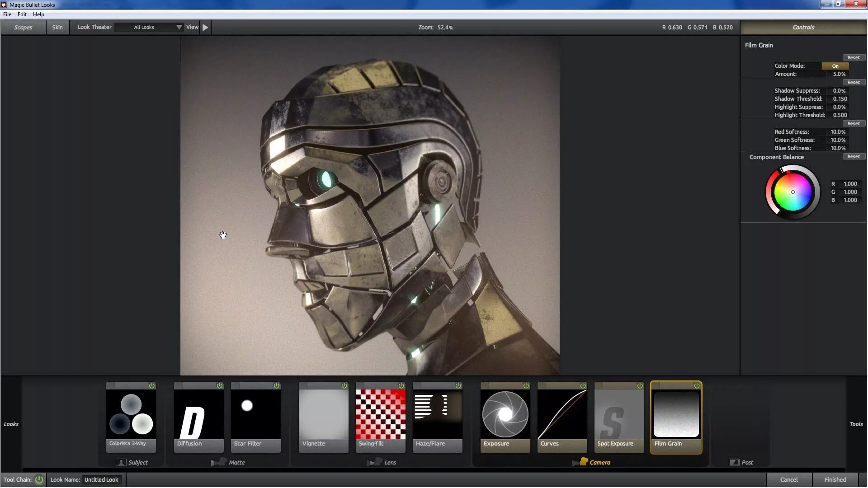
Task: Reset the Component Balance settings
Action: pyautogui.click(x=854, y=156)
